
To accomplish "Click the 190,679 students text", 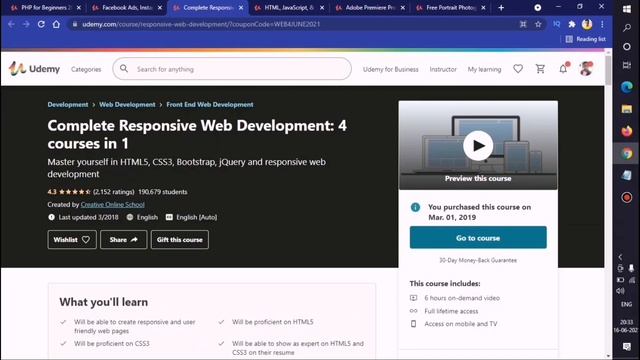I will pos(162,192).
